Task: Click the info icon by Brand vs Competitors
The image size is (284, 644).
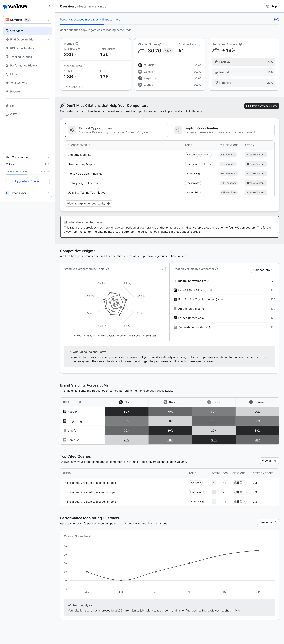Action: pos(107,269)
